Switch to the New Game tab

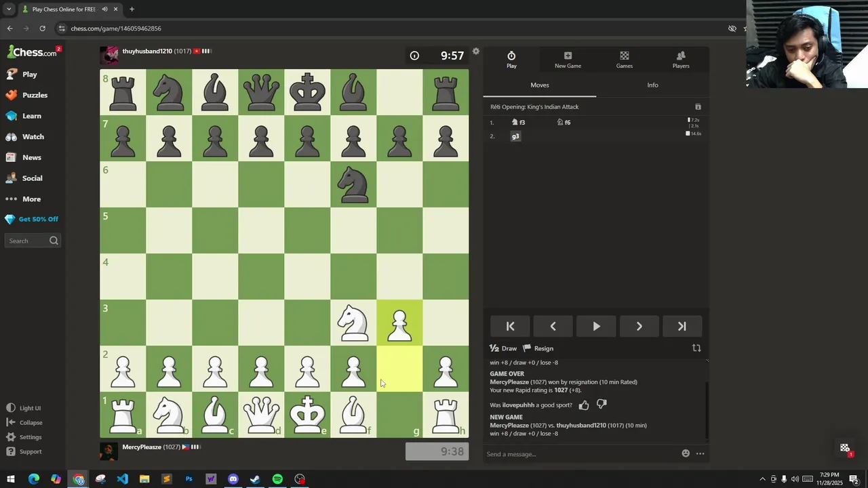click(568, 60)
